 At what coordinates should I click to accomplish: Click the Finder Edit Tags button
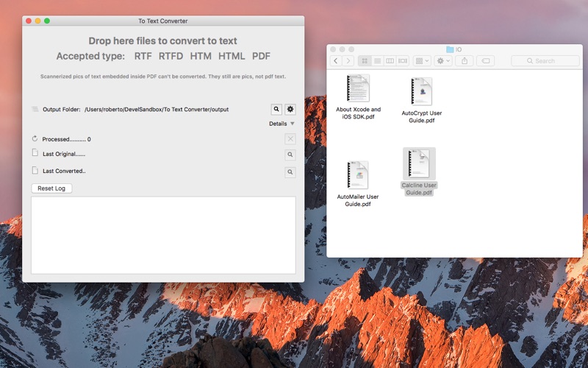click(x=486, y=61)
